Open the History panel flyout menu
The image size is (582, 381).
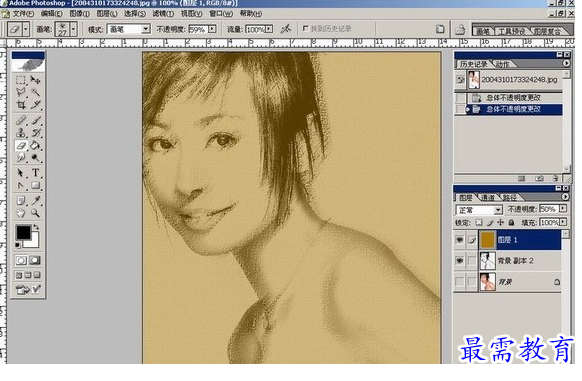(566, 64)
